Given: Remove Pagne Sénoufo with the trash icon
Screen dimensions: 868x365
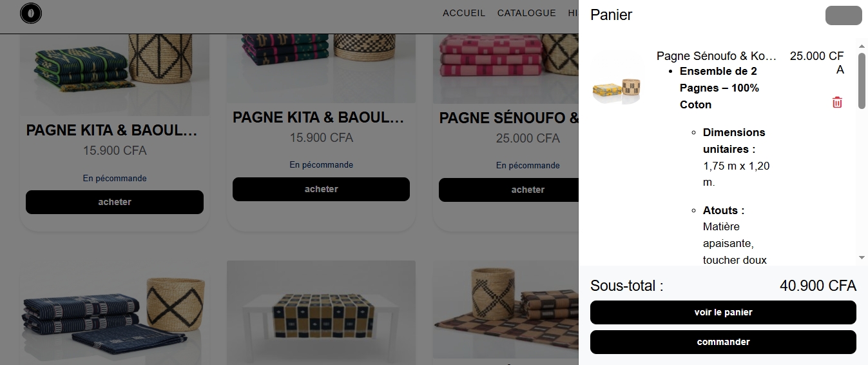Looking at the screenshot, I should pyautogui.click(x=837, y=102).
